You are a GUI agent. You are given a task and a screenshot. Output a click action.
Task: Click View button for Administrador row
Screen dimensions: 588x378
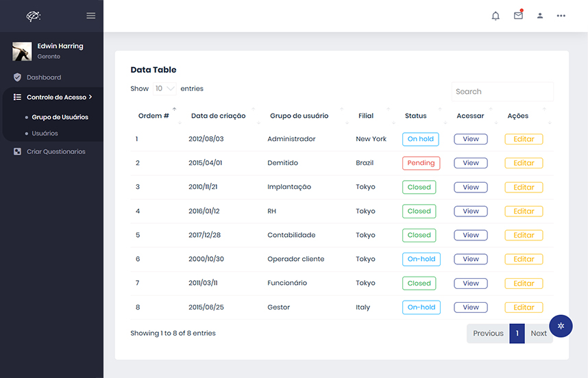coord(471,139)
